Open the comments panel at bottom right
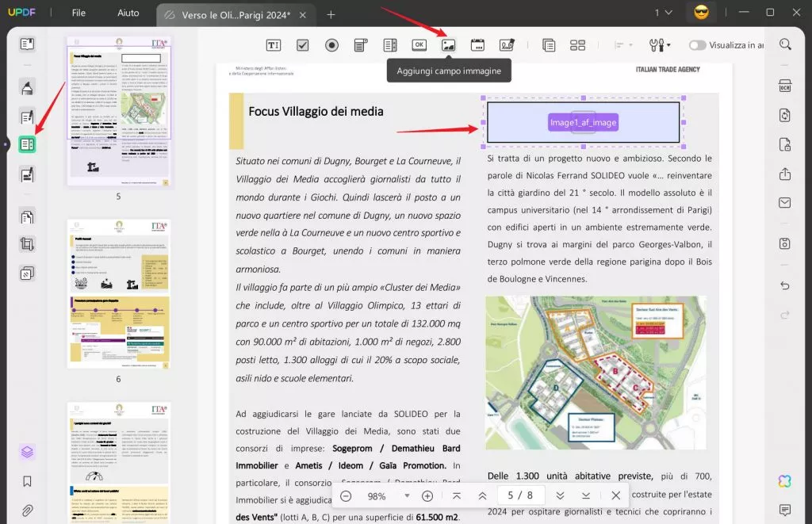This screenshot has height=524, width=812. (x=785, y=510)
